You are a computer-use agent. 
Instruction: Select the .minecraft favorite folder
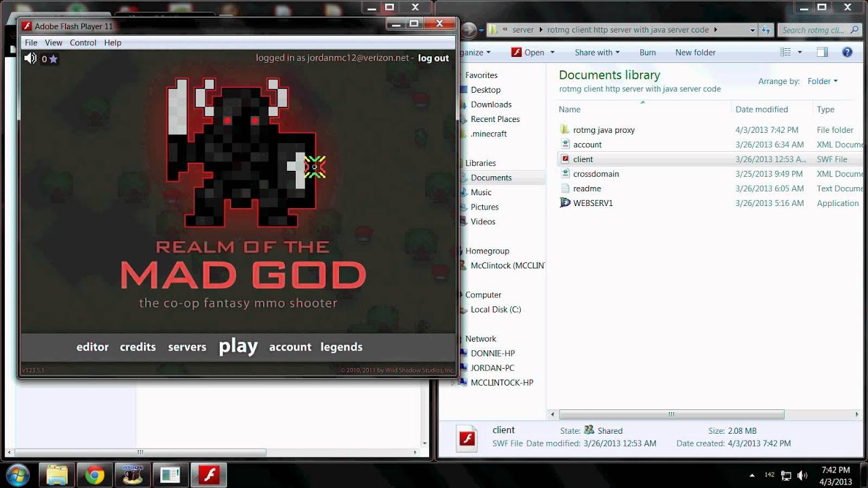pos(488,134)
